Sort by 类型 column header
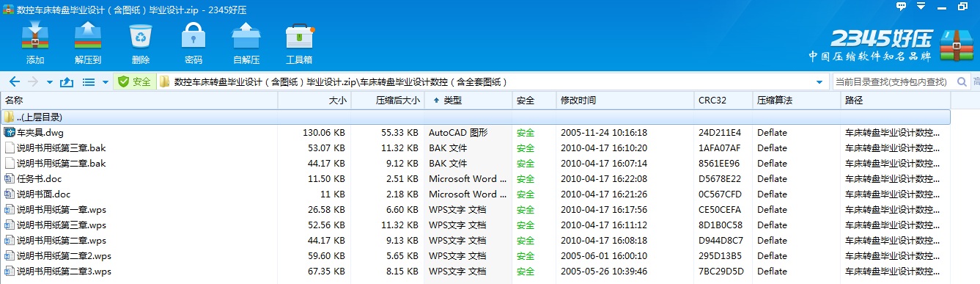The height and width of the screenshot is (284, 980). (x=468, y=100)
